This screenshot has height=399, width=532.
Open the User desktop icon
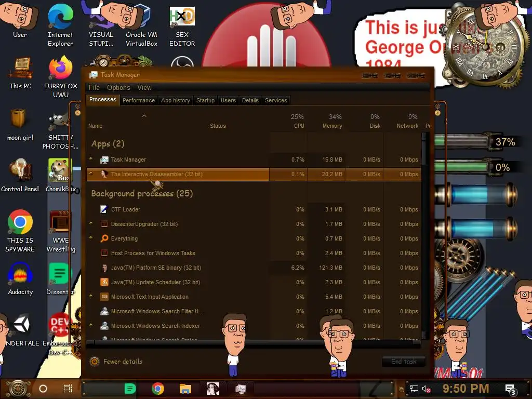point(20,20)
